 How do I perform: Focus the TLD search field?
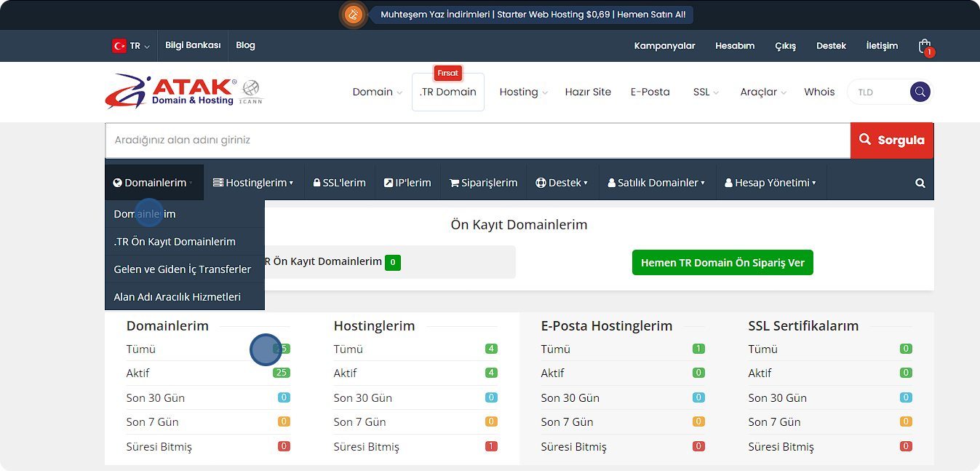880,92
